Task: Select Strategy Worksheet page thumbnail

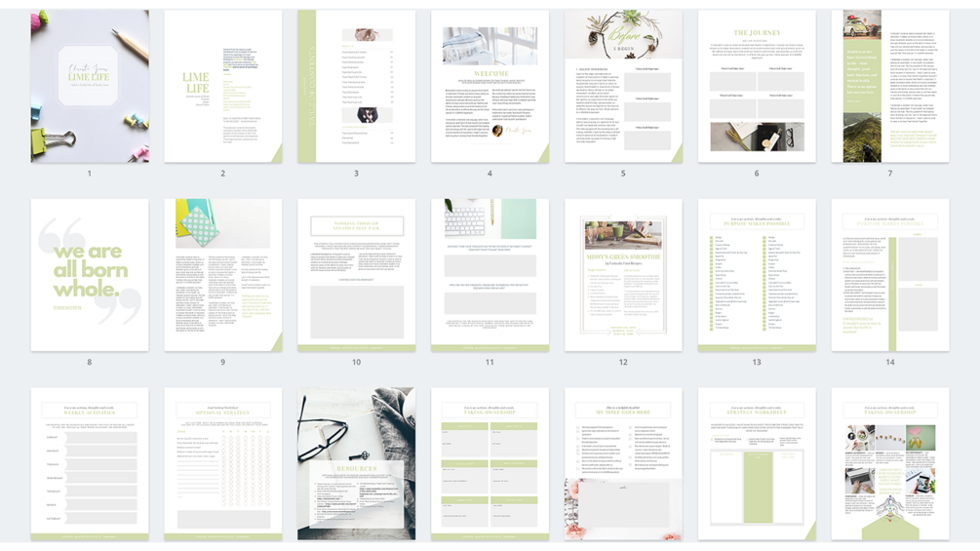Action: click(757, 463)
